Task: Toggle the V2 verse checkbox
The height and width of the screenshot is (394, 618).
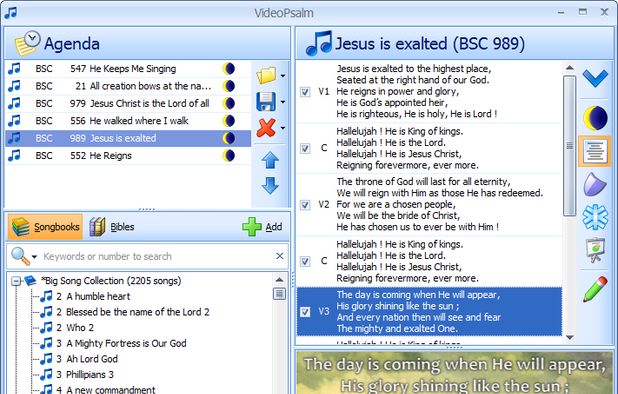Action: (x=305, y=205)
